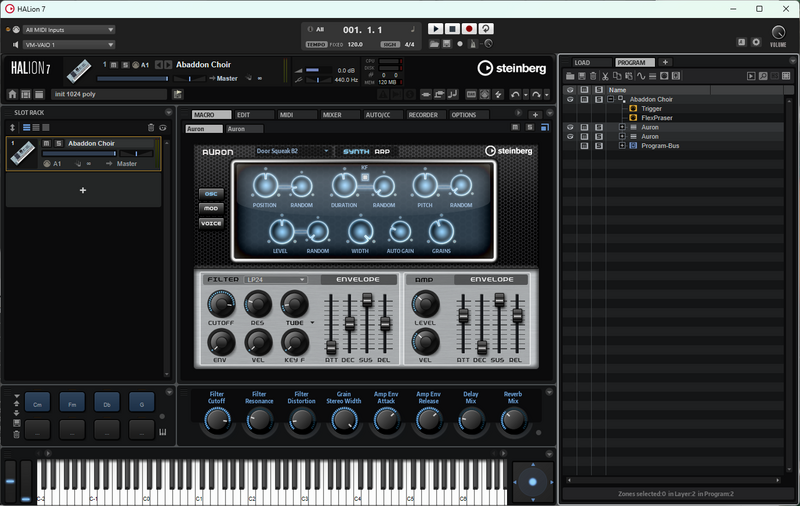
Task: Open the VM-VAIO 1 audio output dropdown
Action: pyautogui.click(x=69, y=45)
